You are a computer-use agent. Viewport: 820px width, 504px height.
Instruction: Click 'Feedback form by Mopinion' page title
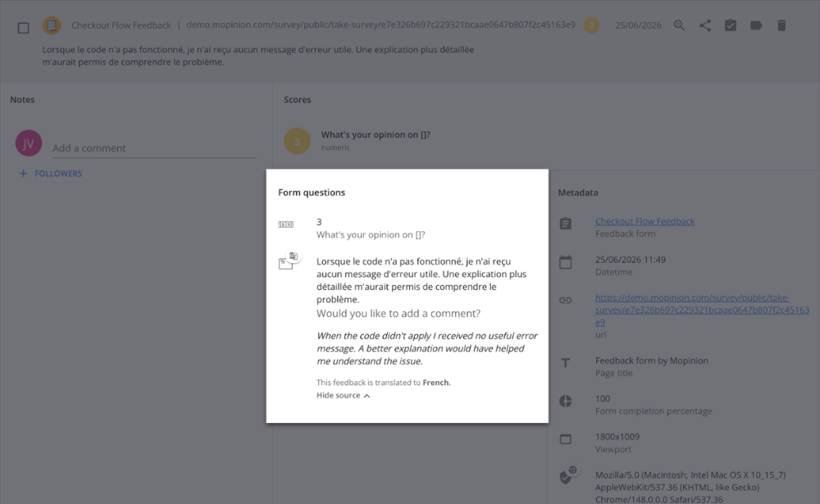(x=652, y=361)
